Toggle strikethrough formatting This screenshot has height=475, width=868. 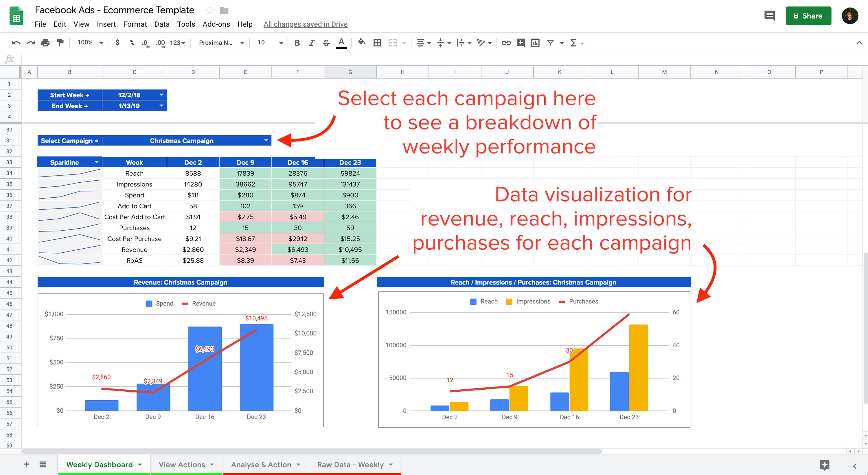pos(326,43)
